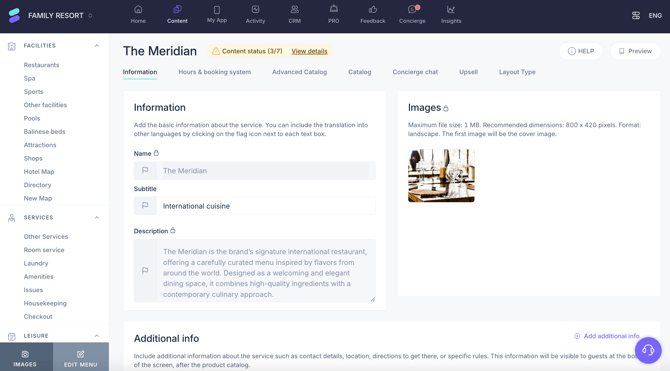Click the app logo next to Family Resort
Screen dimensions: 670x371
[x=14, y=15]
